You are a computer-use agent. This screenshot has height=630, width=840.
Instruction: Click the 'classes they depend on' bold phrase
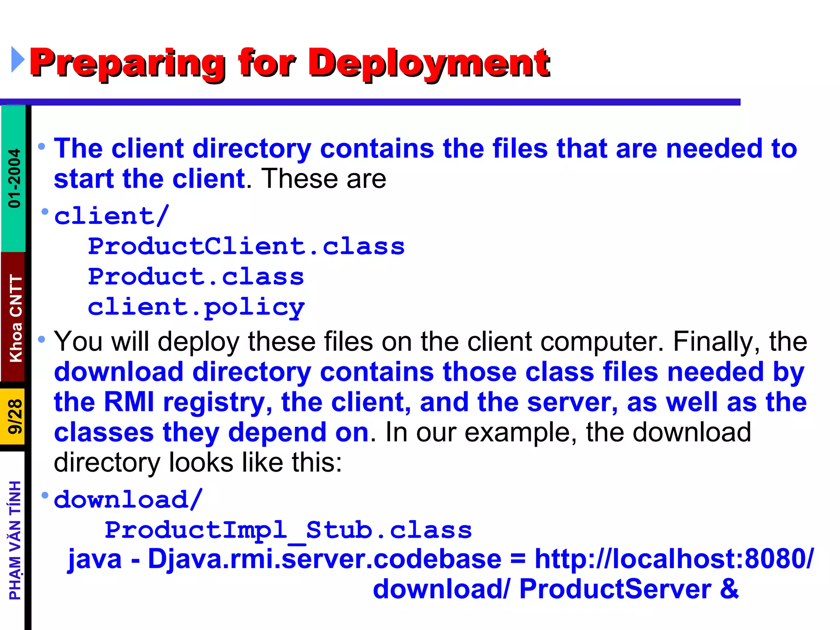tap(212, 433)
